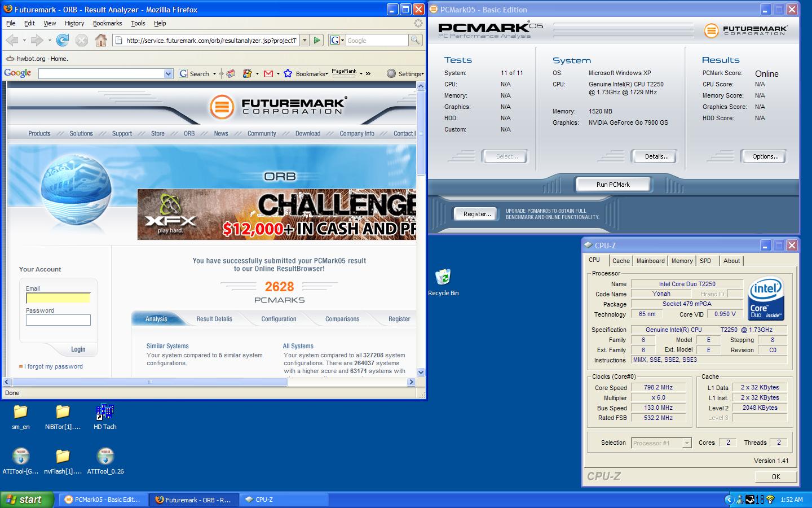Image resolution: width=812 pixels, height=508 pixels.
Task: Click the blue star Bookmarks icon
Action: pyautogui.click(x=288, y=73)
